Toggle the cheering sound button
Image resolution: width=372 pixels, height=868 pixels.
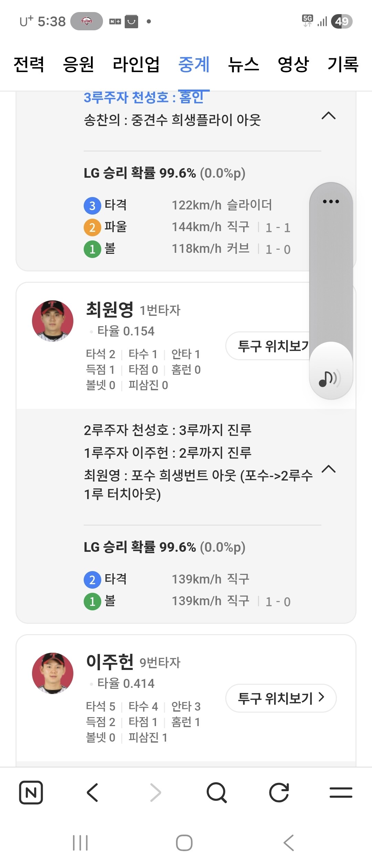[x=331, y=378]
